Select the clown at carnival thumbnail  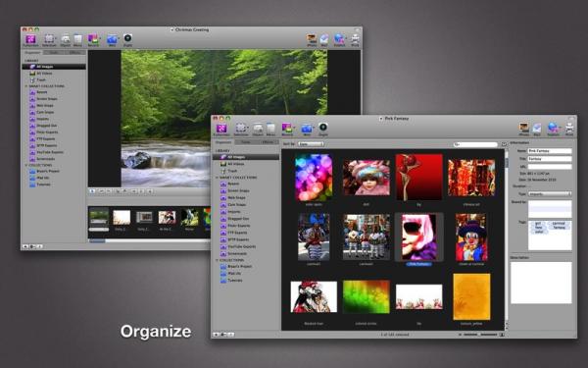[x=471, y=237]
